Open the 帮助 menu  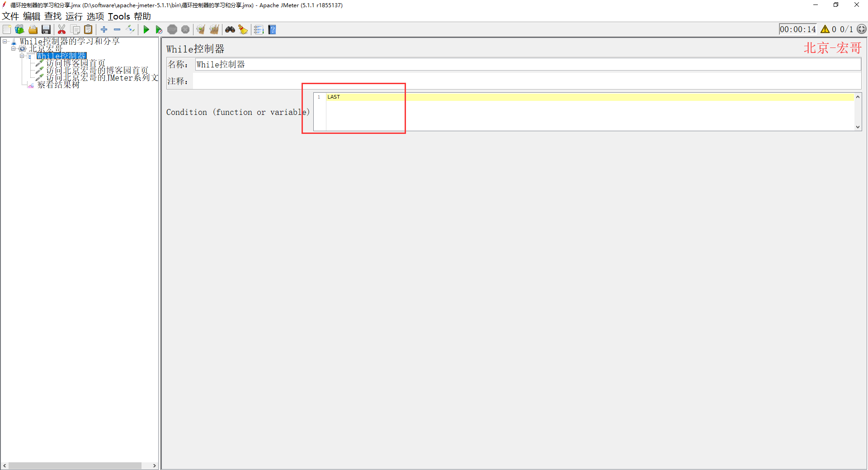point(142,16)
